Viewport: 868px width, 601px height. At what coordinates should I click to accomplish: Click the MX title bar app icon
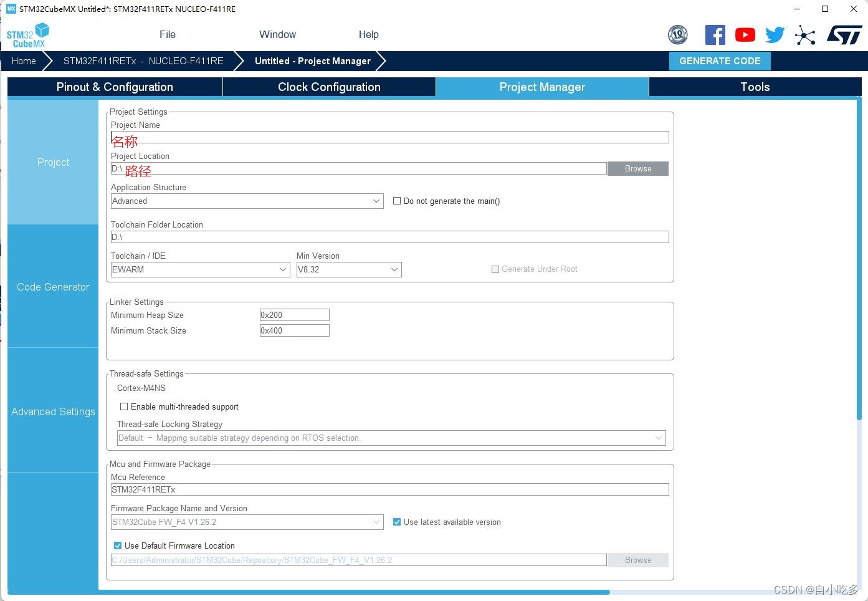11,9
